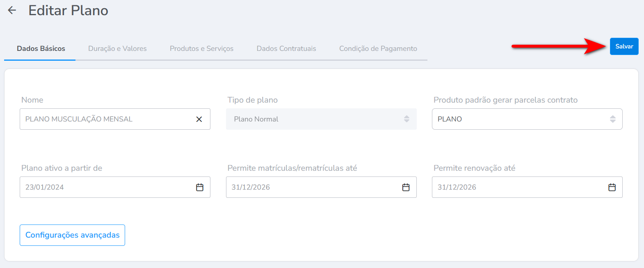Click the up-down arrows in Produto padrão field

612,119
